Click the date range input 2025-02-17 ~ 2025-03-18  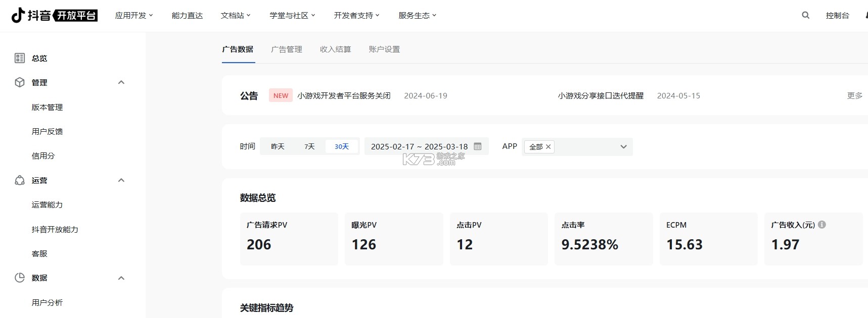pos(426,146)
